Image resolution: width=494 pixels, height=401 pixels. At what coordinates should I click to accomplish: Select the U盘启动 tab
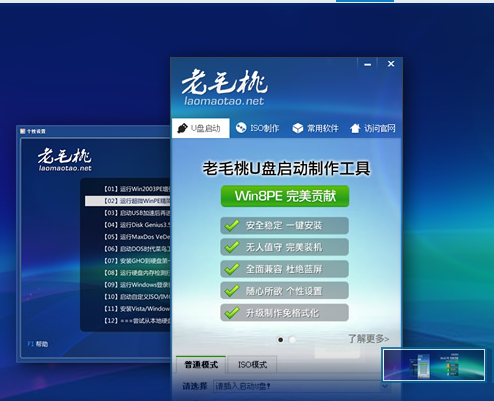[201, 128]
